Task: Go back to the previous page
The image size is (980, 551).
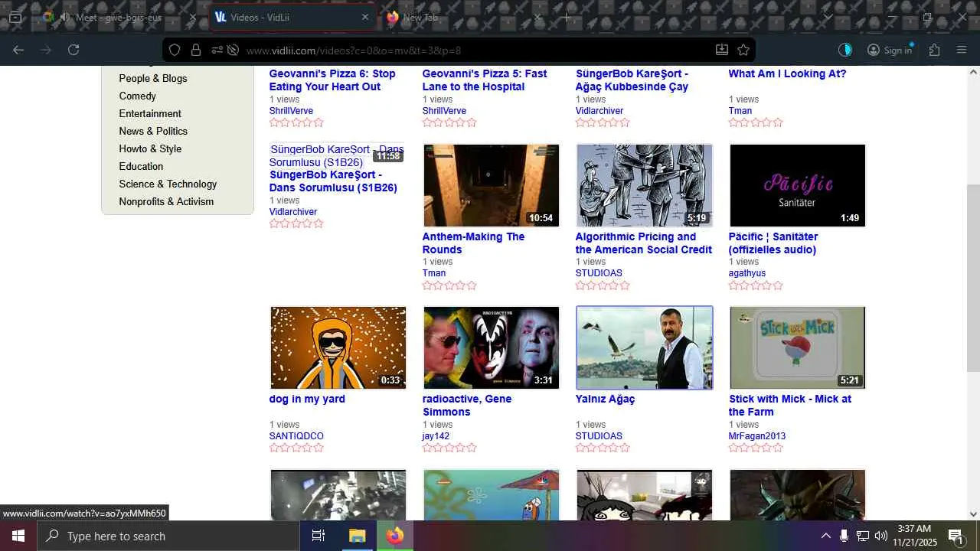Action: pyautogui.click(x=18, y=50)
